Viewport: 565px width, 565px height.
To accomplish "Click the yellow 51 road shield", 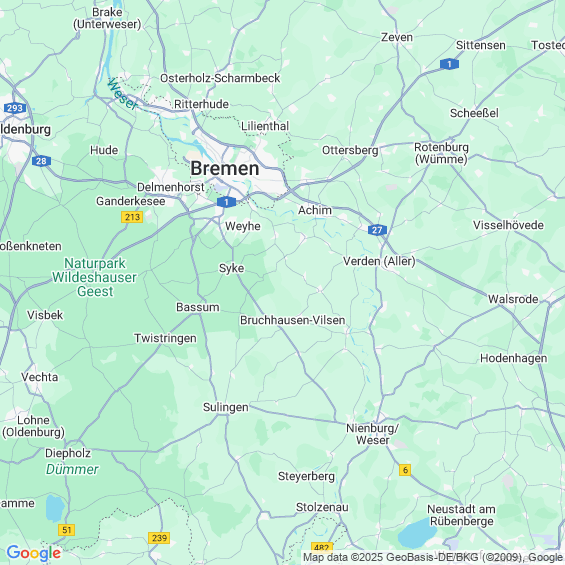I will pos(66,530).
